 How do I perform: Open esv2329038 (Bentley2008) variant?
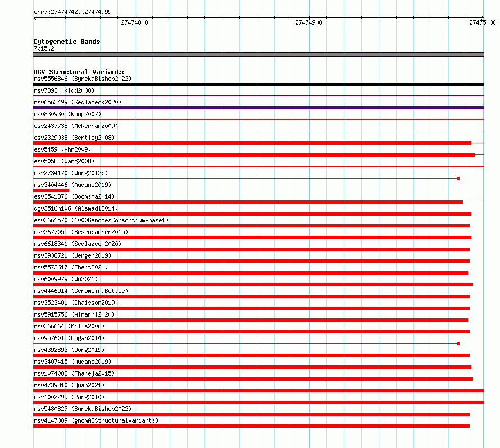coord(74,138)
